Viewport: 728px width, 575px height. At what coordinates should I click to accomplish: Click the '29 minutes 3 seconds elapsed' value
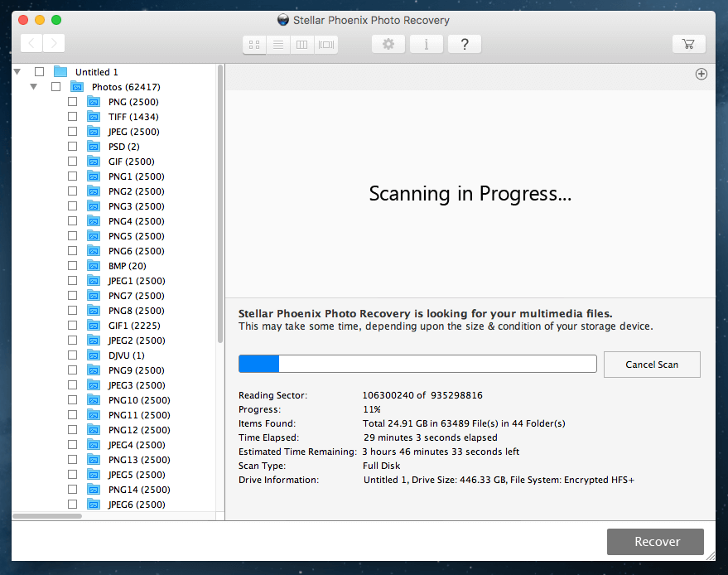(x=431, y=437)
